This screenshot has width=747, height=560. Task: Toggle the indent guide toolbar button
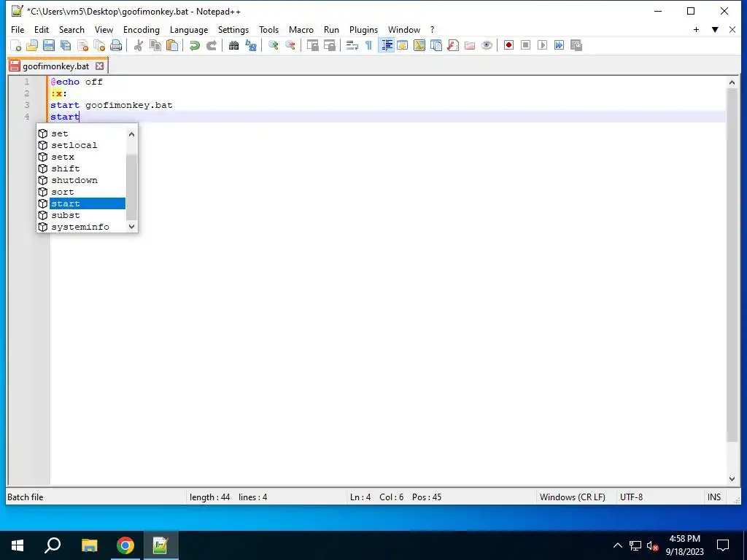coord(387,45)
